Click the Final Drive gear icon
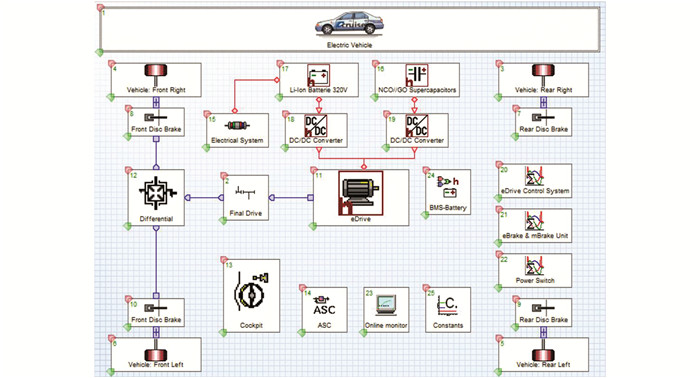The width and height of the screenshot is (700, 378). pos(245,192)
